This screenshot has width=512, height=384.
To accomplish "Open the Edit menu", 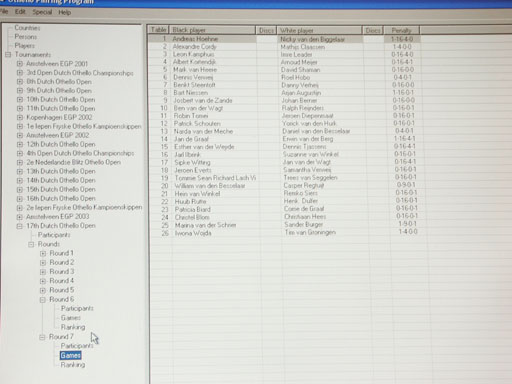I will pyautogui.click(x=20, y=12).
